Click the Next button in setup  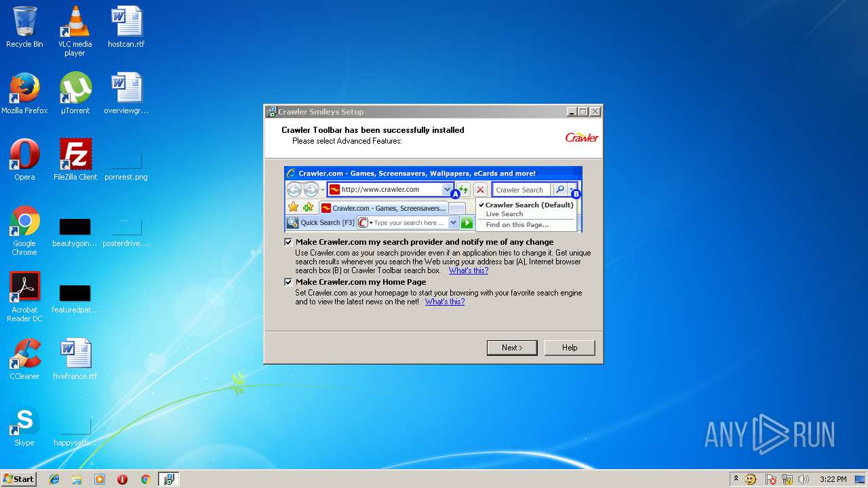coord(512,348)
